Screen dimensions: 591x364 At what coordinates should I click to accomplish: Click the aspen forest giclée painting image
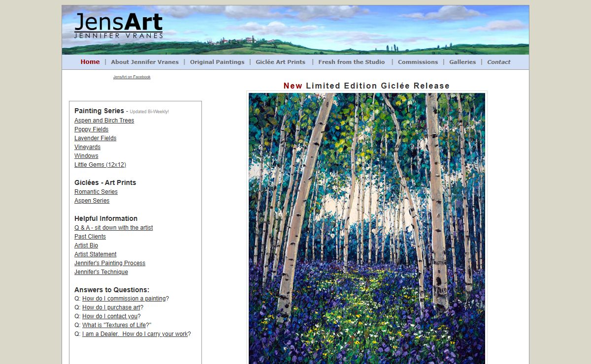tap(367, 228)
